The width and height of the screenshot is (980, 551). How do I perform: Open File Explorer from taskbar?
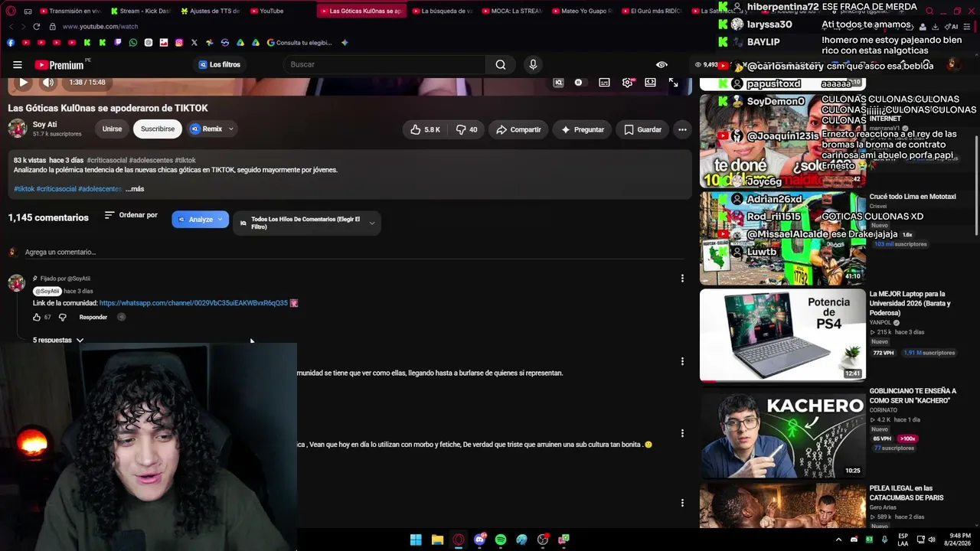pos(437,540)
